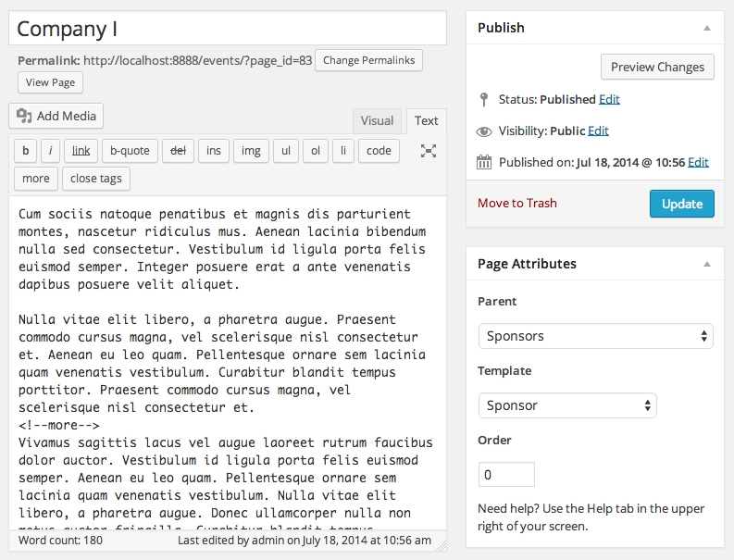
Task: Click the Page Attributes heading
Action: tap(527, 264)
